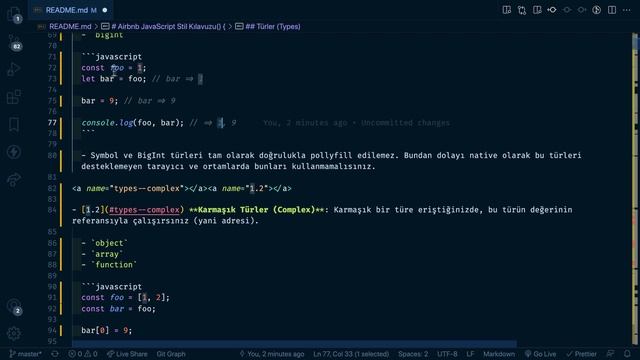Start Live Share session from status bar
Screen dimensions: 640x360
point(127,354)
